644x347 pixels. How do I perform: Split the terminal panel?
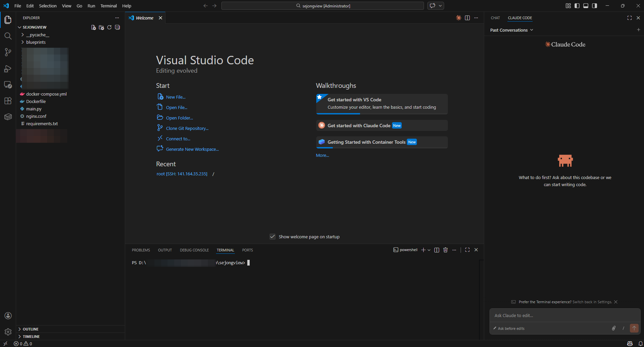click(x=437, y=250)
